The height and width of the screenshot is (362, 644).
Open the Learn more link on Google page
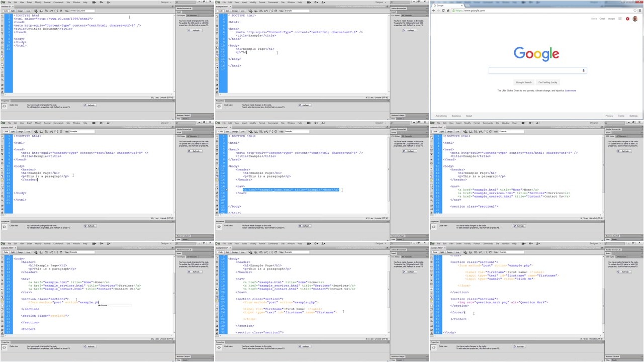click(570, 90)
